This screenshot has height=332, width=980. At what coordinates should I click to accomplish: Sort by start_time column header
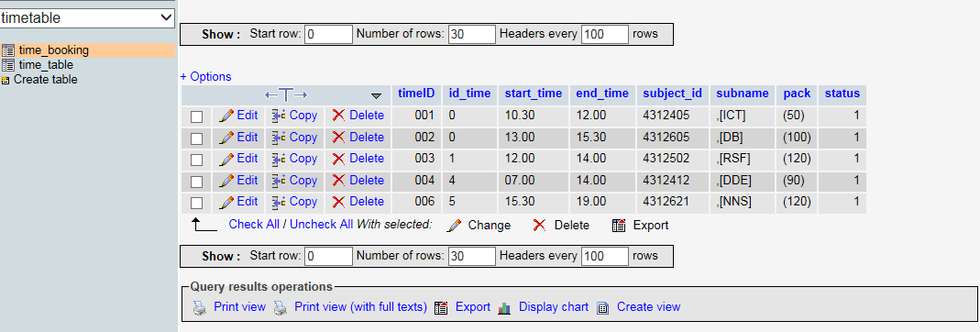pyautogui.click(x=534, y=94)
